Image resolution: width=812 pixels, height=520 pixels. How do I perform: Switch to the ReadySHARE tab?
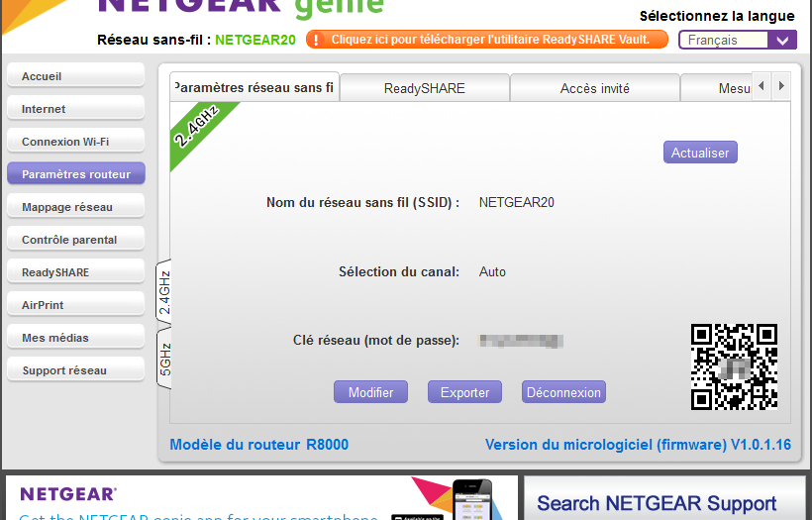[x=424, y=88]
